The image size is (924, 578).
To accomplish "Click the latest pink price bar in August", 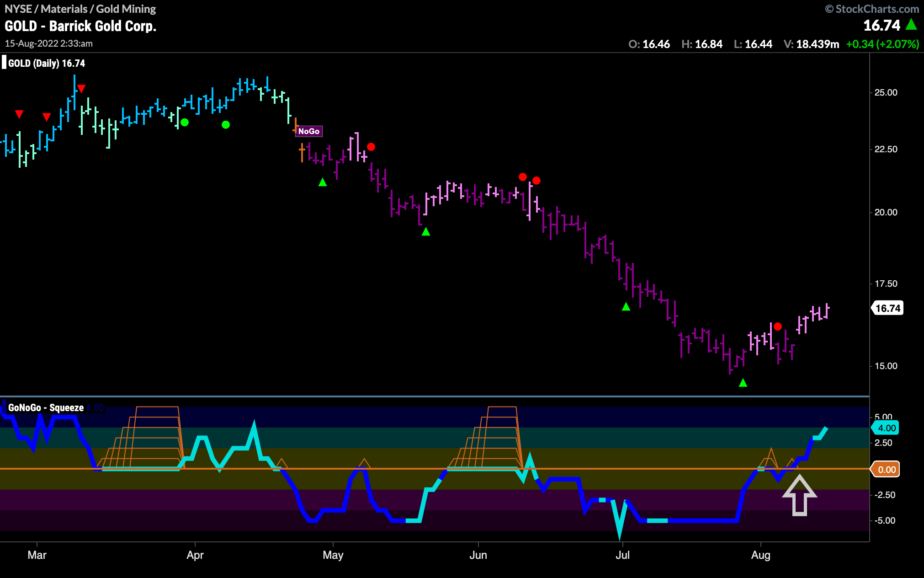I will coord(827,311).
